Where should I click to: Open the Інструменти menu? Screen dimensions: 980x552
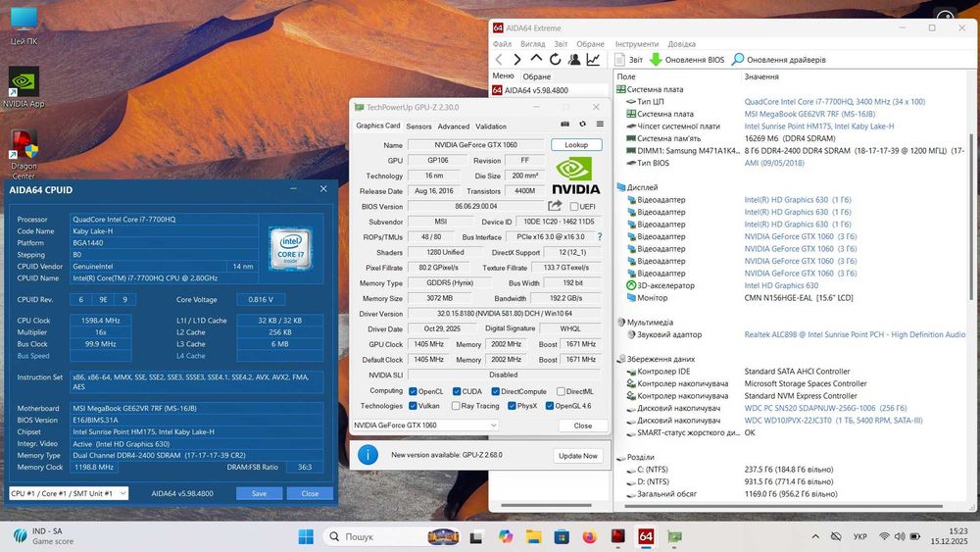[637, 44]
